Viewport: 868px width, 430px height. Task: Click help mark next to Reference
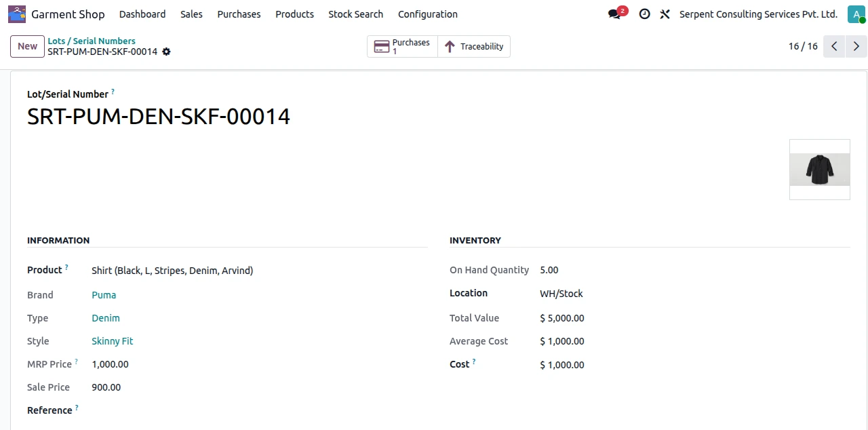click(77, 408)
